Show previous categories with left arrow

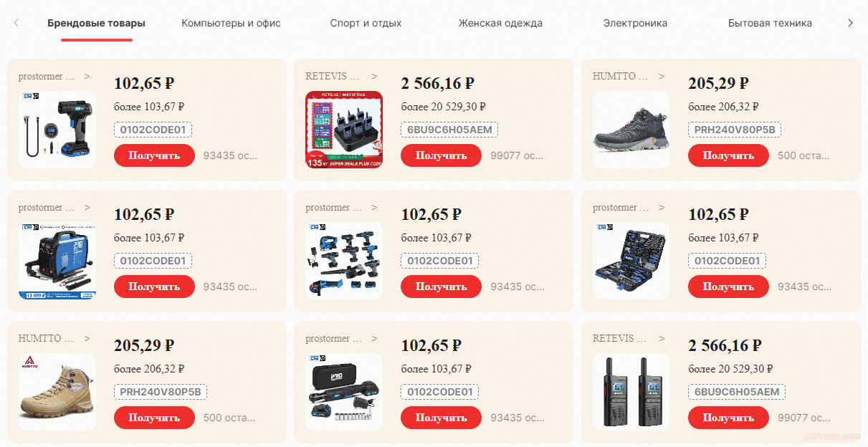tap(16, 23)
